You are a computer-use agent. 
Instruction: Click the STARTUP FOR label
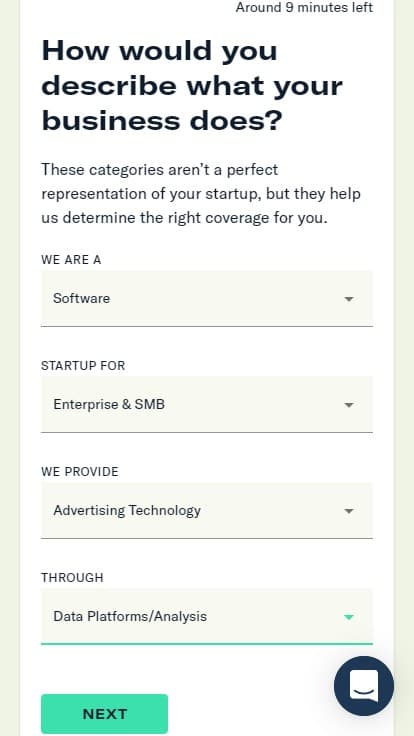coord(83,366)
